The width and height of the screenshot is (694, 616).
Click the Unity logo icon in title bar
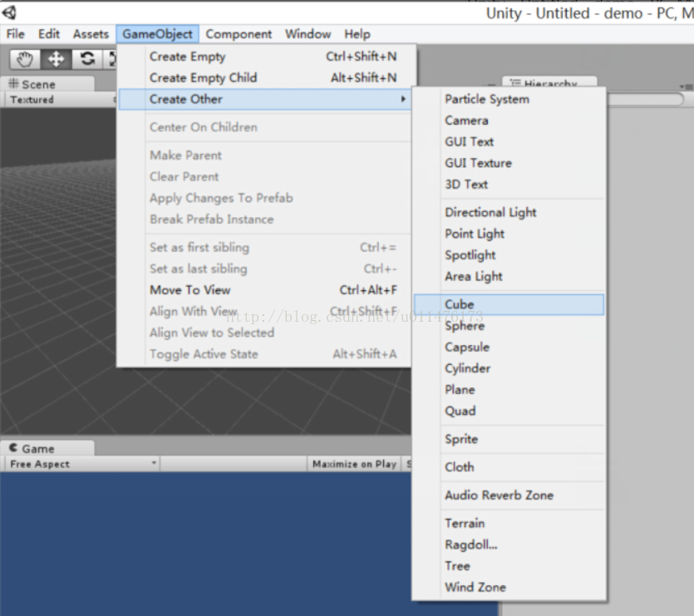[10, 12]
